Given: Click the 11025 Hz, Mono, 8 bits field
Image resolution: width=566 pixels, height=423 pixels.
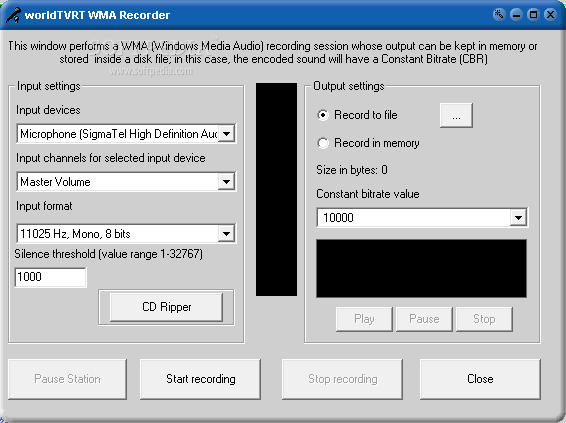Looking at the screenshot, I should pos(126,234).
